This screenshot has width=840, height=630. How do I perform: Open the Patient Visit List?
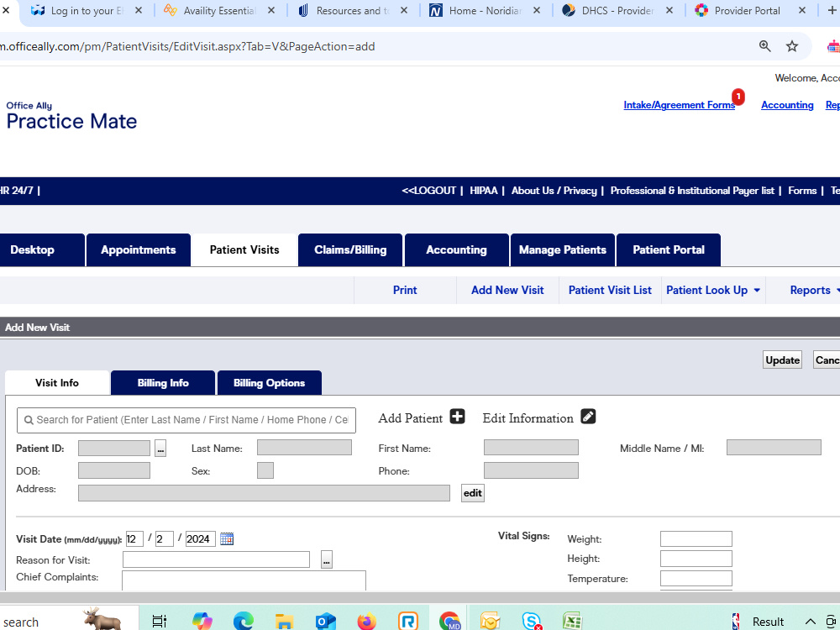[x=610, y=291]
